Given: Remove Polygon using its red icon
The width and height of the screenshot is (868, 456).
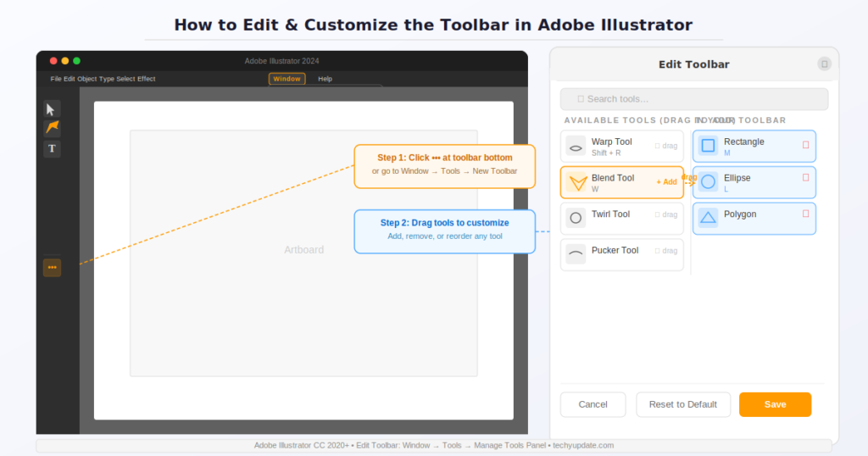Looking at the screenshot, I should coord(805,214).
